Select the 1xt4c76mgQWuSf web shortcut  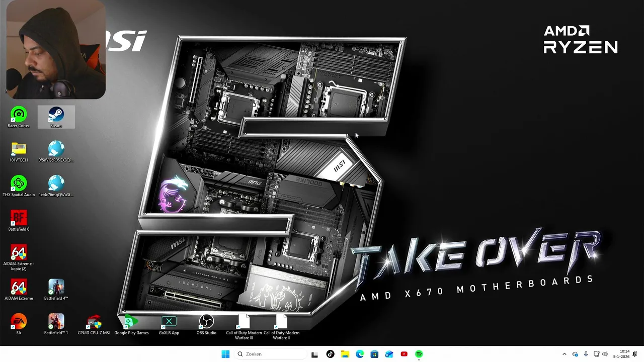(56, 187)
